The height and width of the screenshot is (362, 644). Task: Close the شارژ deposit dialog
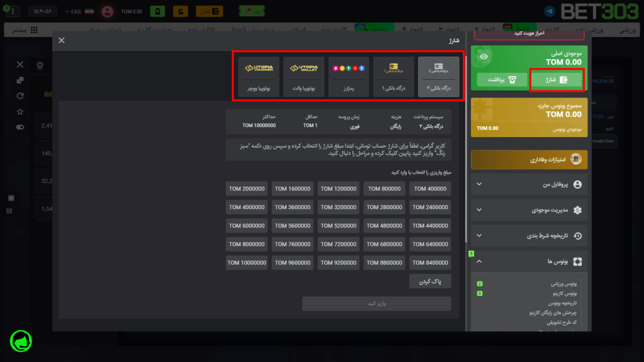coord(62,40)
